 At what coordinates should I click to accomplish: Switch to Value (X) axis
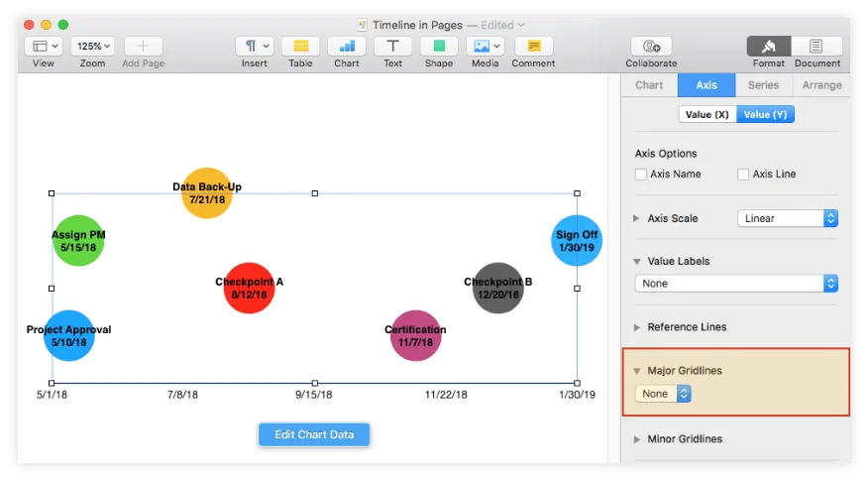click(x=707, y=115)
